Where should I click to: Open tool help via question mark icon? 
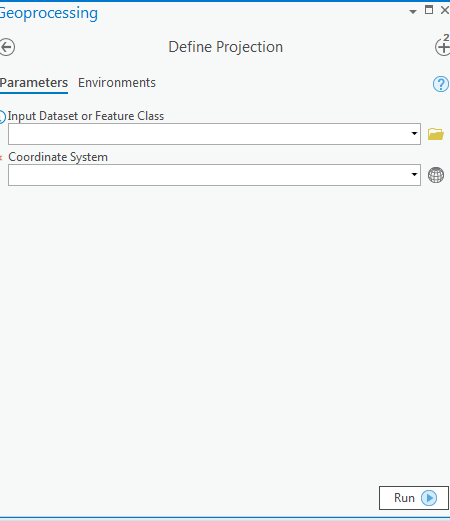(441, 84)
